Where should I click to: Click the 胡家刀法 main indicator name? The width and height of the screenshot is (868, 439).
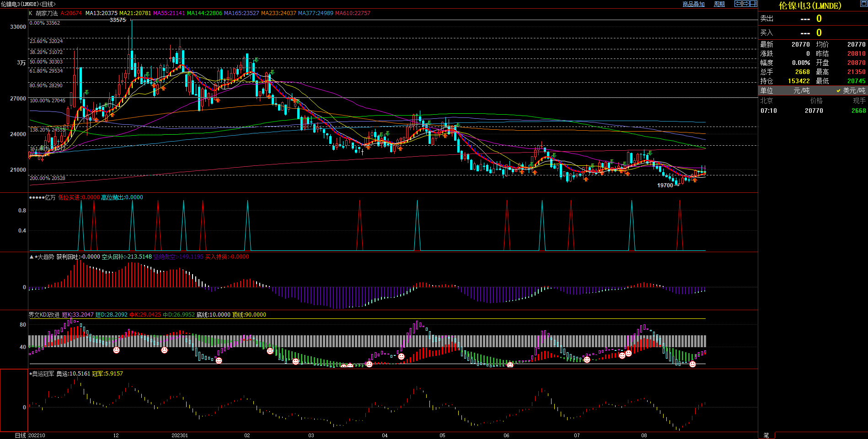click(x=47, y=13)
